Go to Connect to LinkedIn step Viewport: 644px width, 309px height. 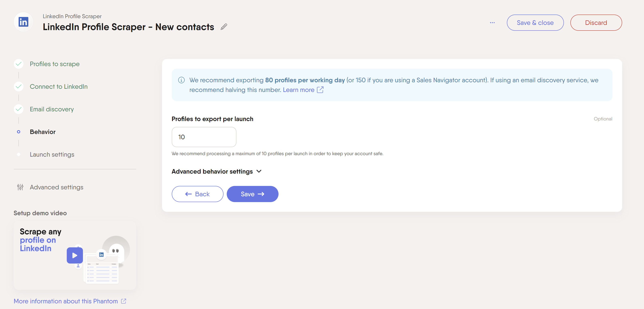59,86
